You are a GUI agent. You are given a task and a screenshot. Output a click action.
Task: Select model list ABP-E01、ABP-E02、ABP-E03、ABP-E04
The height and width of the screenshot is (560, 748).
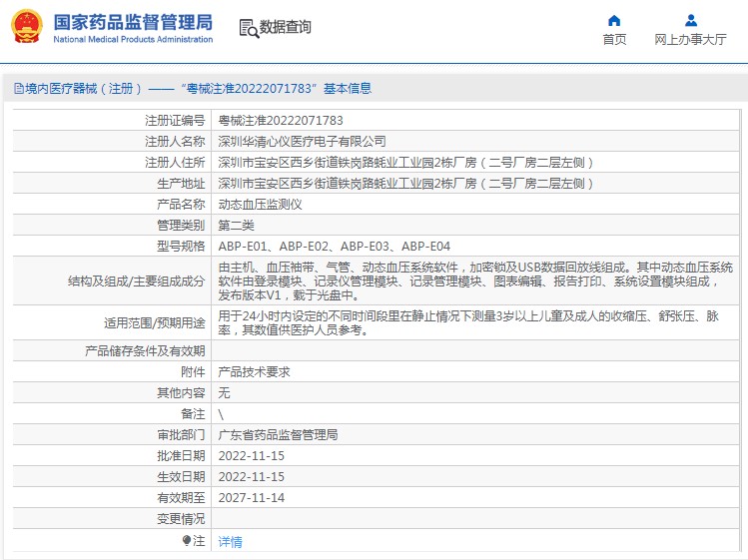(334, 247)
